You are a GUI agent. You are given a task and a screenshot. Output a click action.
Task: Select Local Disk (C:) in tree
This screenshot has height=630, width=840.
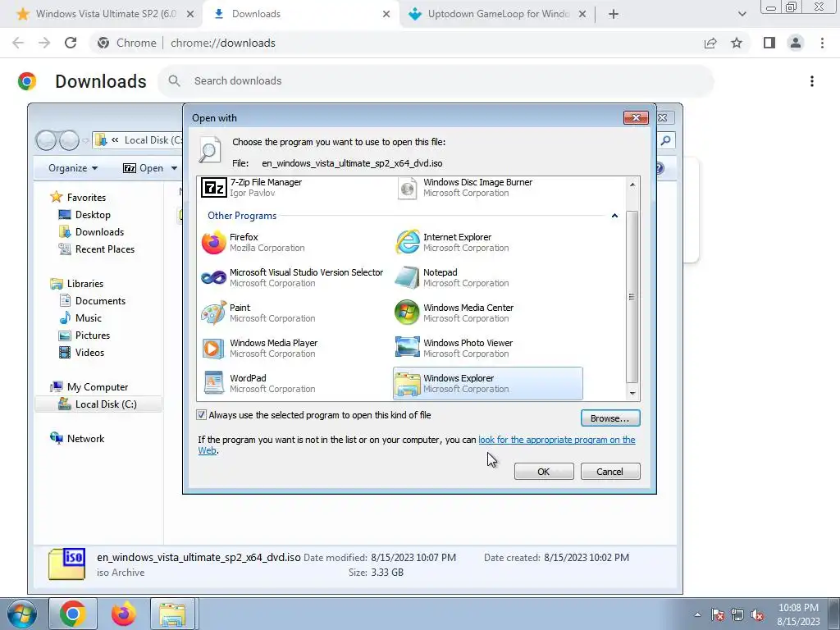(x=98, y=404)
